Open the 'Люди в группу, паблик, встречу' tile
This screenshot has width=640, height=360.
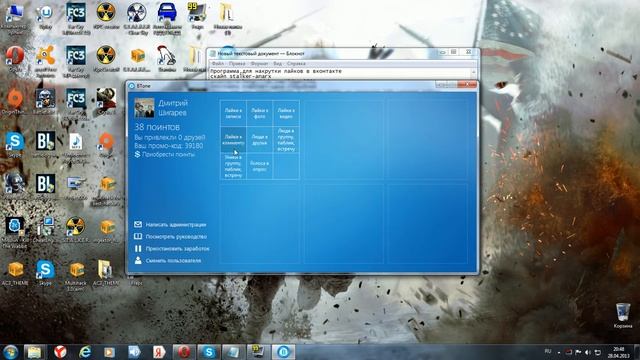[286, 140]
